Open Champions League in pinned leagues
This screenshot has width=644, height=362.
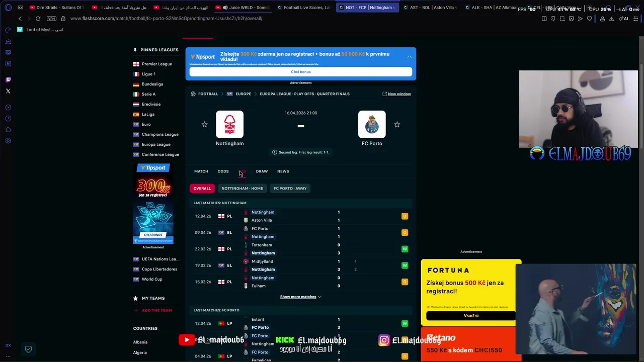coord(160,134)
